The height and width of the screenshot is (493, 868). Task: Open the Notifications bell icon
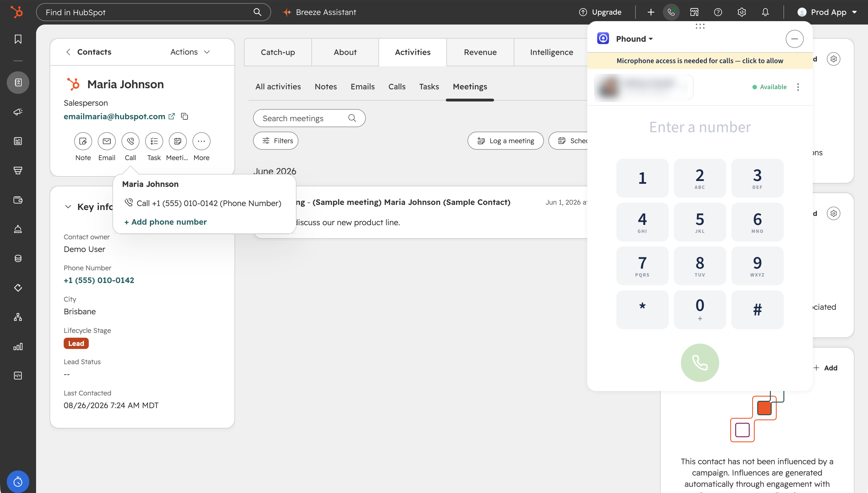tap(765, 12)
